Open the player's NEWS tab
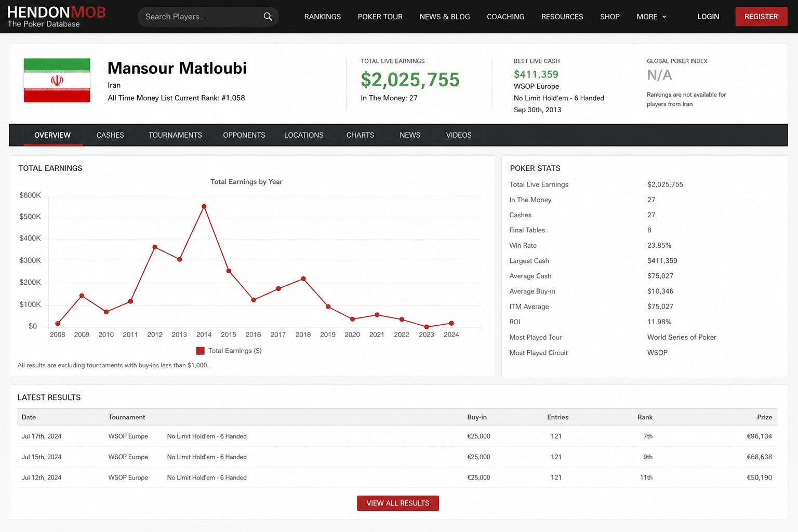 [x=410, y=135]
